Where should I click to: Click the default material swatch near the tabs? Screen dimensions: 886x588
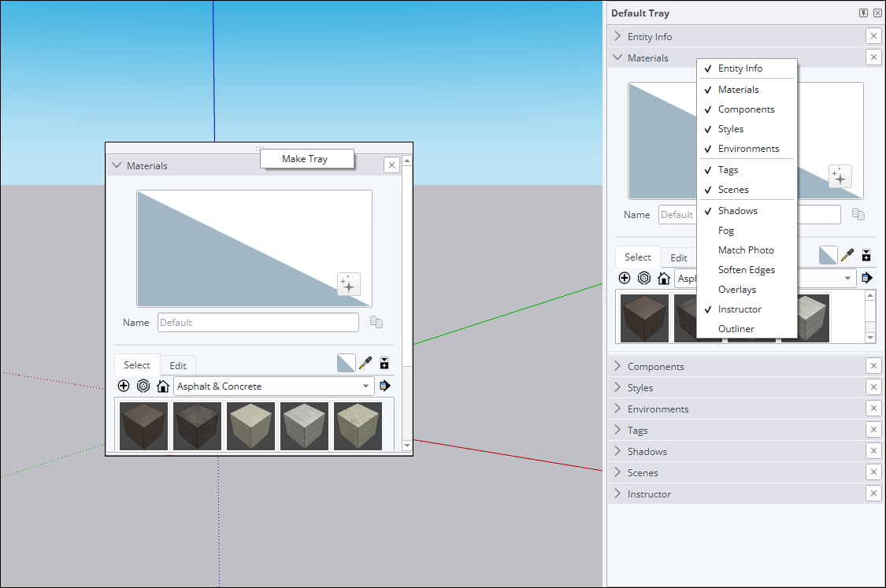click(x=346, y=363)
